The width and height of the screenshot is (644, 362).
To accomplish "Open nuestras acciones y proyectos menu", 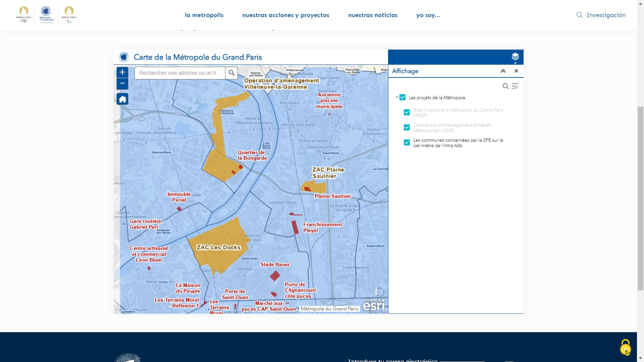I will (x=286, y=15).
